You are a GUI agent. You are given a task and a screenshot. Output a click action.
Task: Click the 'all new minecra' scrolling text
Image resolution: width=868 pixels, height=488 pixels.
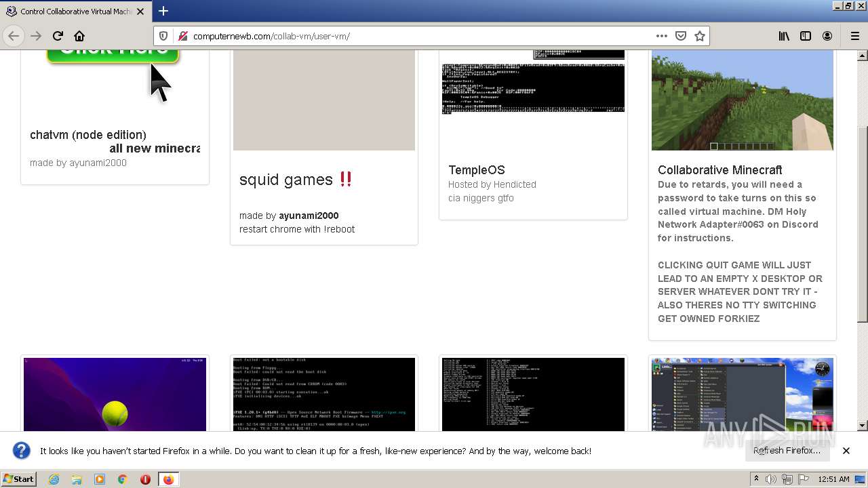155,148
